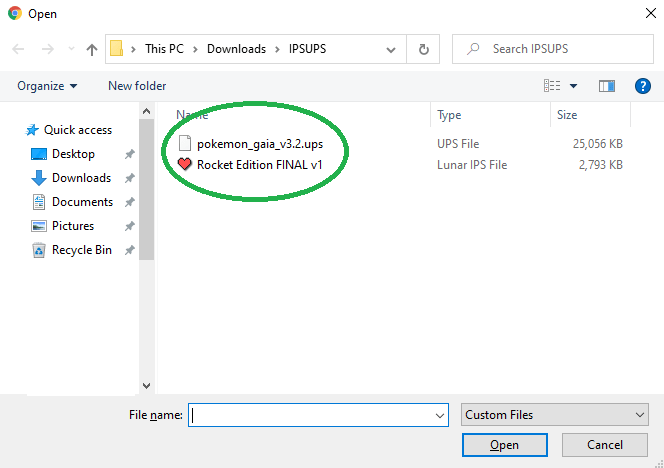The image size is (664, 468).
Task: Click the Back navigation arrow
Action: pyautogui.click(x=18, y=49)
